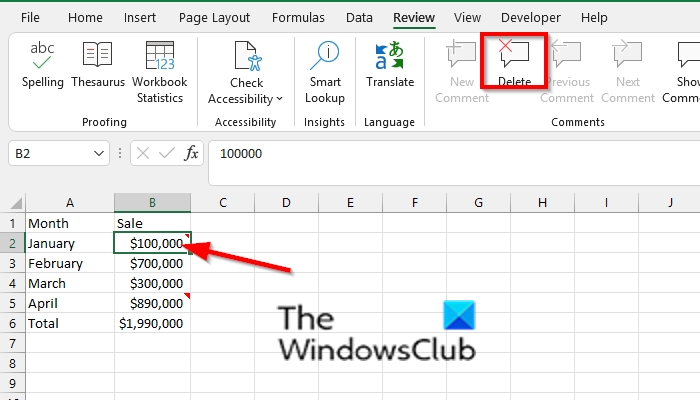Image resolution: width=700 pixels, height=400 pixels.
Task: Open the Developer tab
Action: click(531, 18)
